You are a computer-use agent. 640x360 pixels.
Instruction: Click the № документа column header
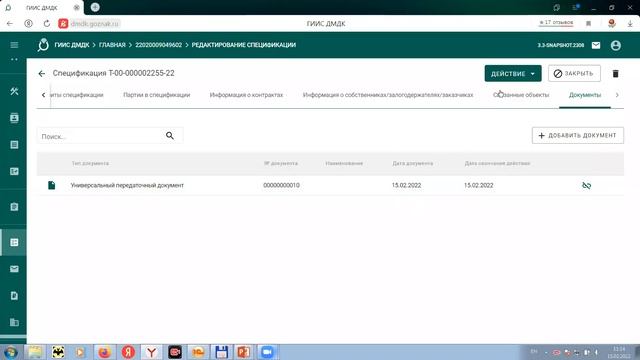281,163
